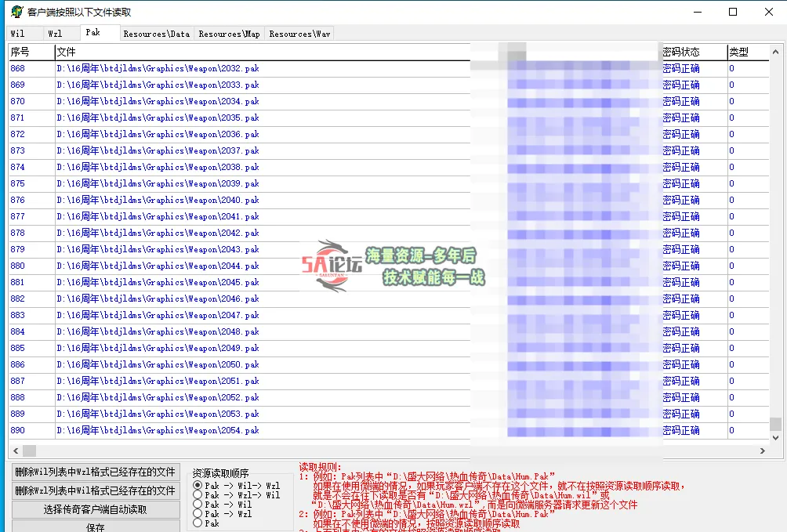
Task: Select row with Weapon\2048.pak
Action: (x=389, y=331)
